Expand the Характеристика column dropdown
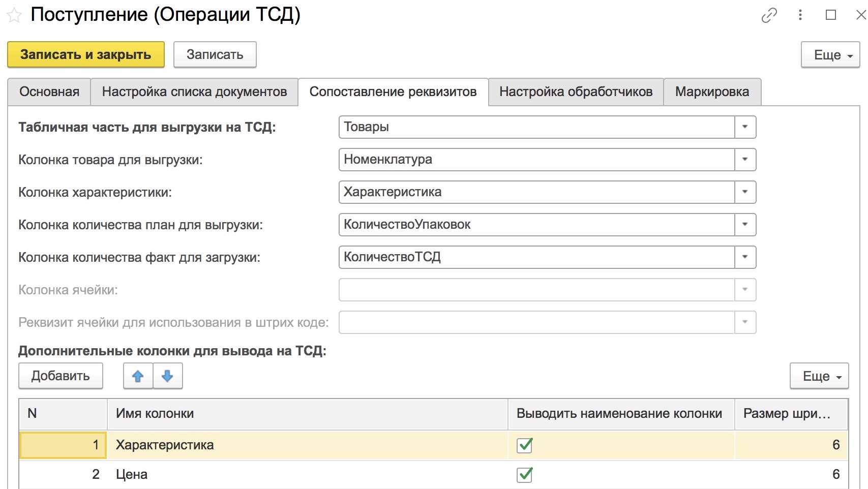This screenshot has width=868, height=489. click(745, 192)
